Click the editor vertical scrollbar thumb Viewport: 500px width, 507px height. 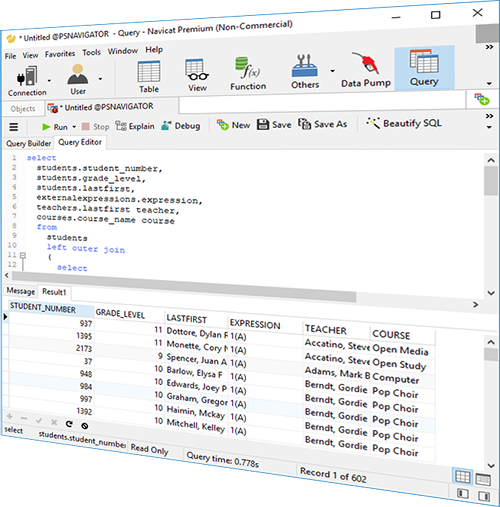point(491,181)
